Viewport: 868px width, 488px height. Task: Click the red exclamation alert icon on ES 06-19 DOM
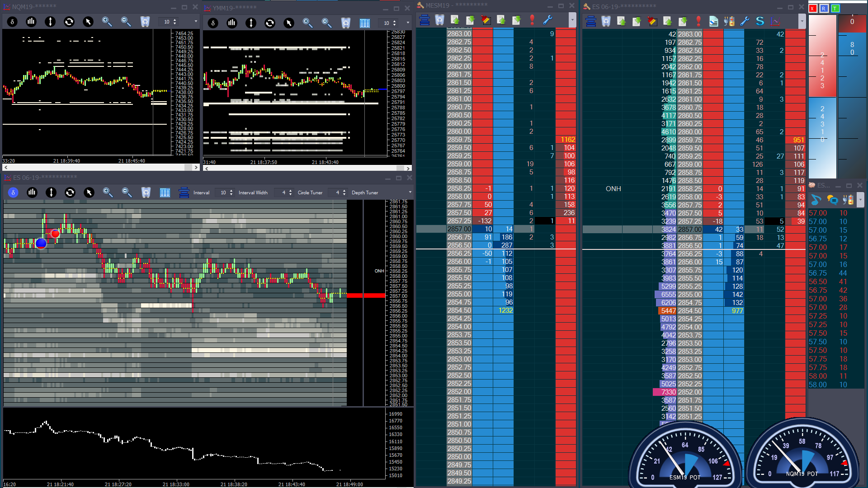click(698, 21)
